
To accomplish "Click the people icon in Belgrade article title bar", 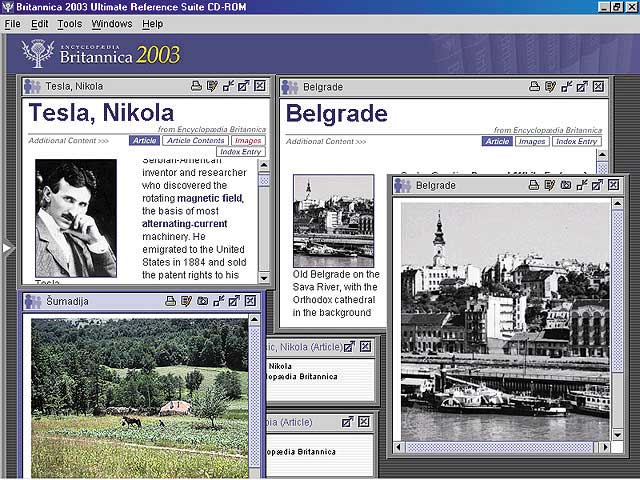I will [x=289, y=87].
